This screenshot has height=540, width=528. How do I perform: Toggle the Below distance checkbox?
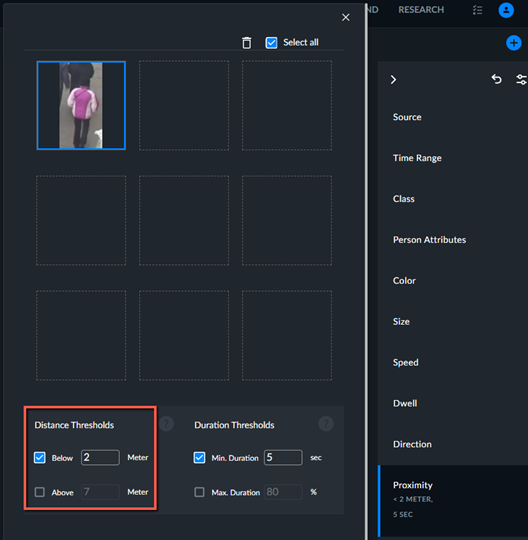40,457
